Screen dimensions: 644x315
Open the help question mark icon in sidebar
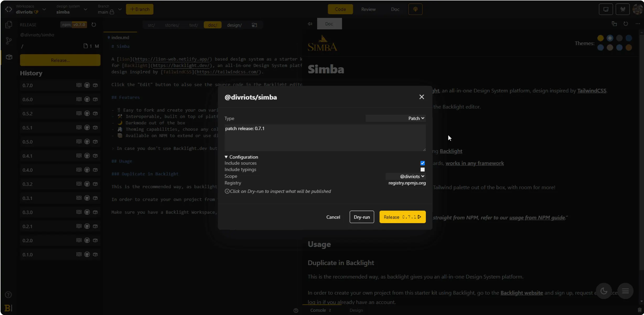pos(8,295)
